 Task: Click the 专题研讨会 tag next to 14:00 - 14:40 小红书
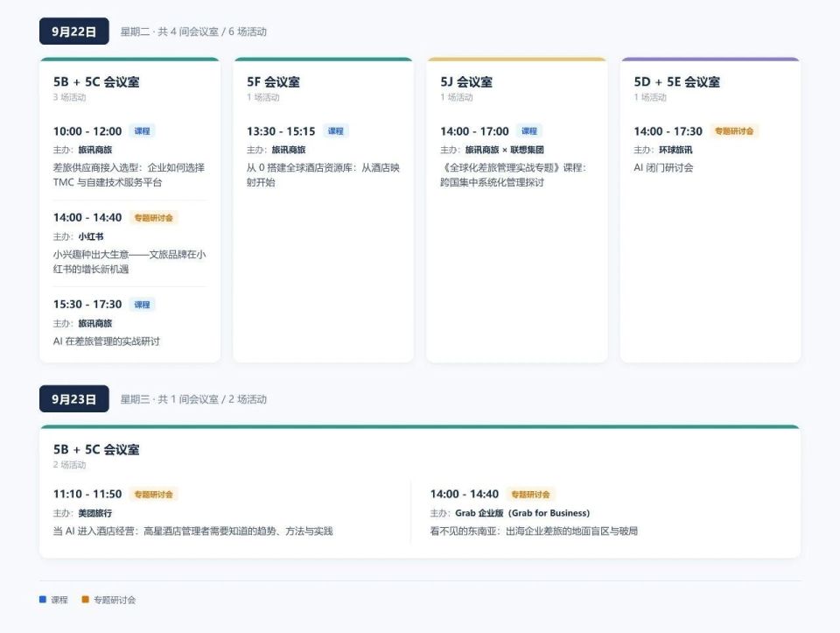click(x=154, y=218)
